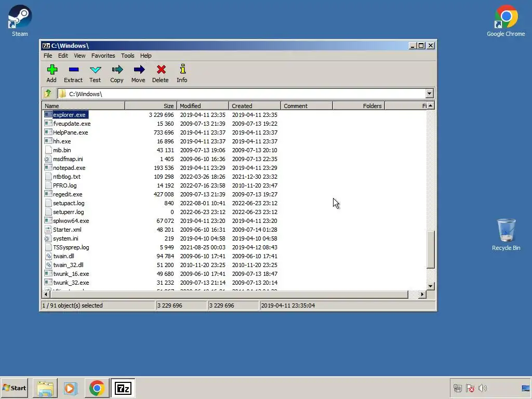Click the vertical scrollbar up arrow
This screenshot has width=532, height=399.
click(431, 106)
